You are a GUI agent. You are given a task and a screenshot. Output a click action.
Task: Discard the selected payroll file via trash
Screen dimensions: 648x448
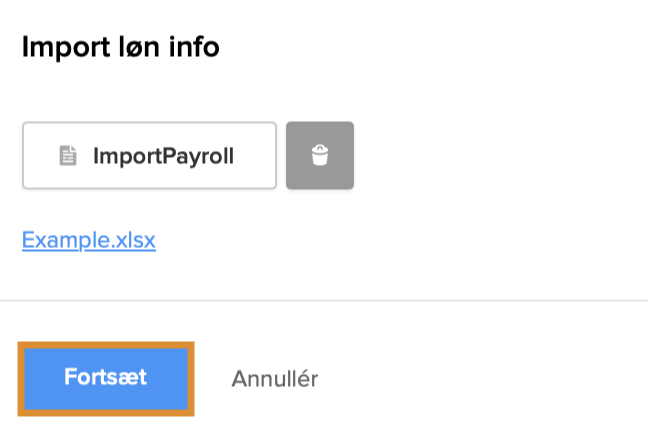[x=320, y=156]
